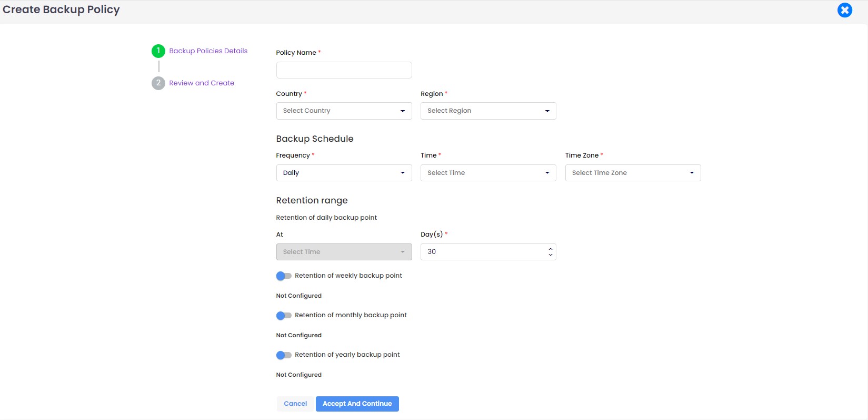Close the Create Backup Policy dialog
The image size is (868, 420).
[844, 10]
